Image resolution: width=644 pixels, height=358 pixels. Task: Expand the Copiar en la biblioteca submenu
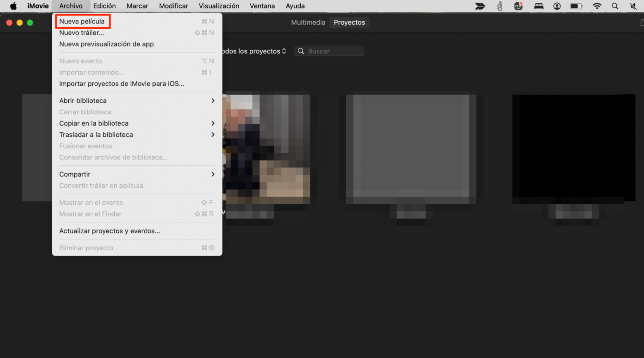point(137,123)
